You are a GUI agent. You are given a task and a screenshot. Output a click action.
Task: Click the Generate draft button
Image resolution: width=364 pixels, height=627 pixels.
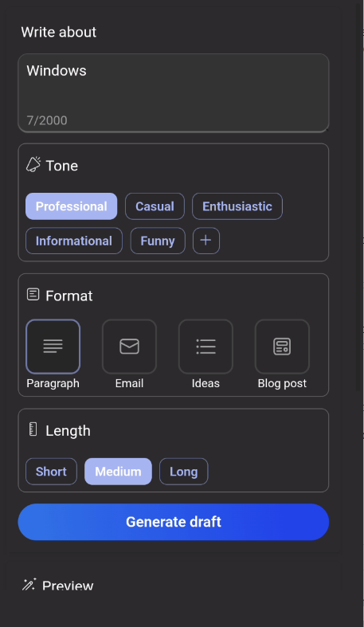coord(174,522)
